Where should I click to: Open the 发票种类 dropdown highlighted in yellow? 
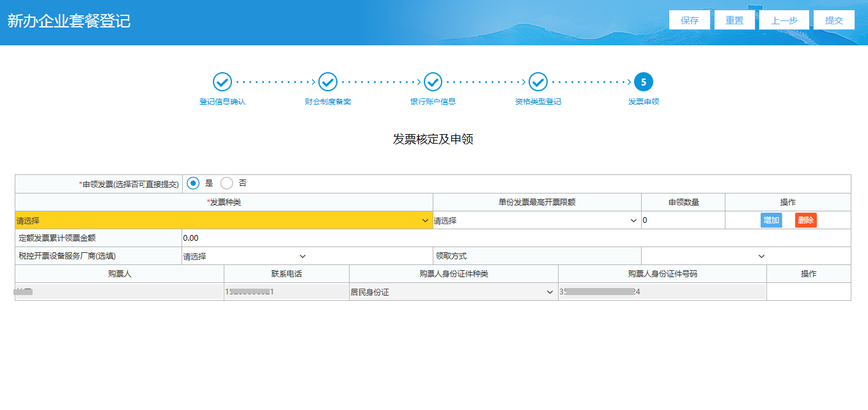click(223, 220)
